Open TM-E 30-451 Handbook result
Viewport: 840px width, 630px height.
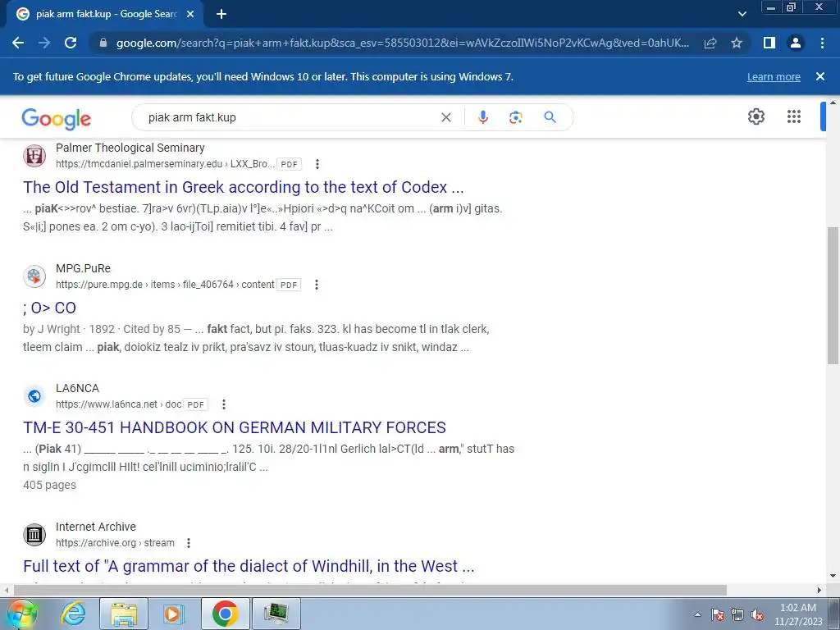click(234, 427)
